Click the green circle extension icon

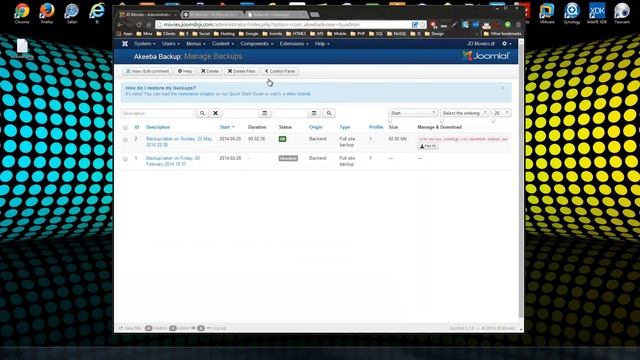pyautogui.click(x=508, y=25)
